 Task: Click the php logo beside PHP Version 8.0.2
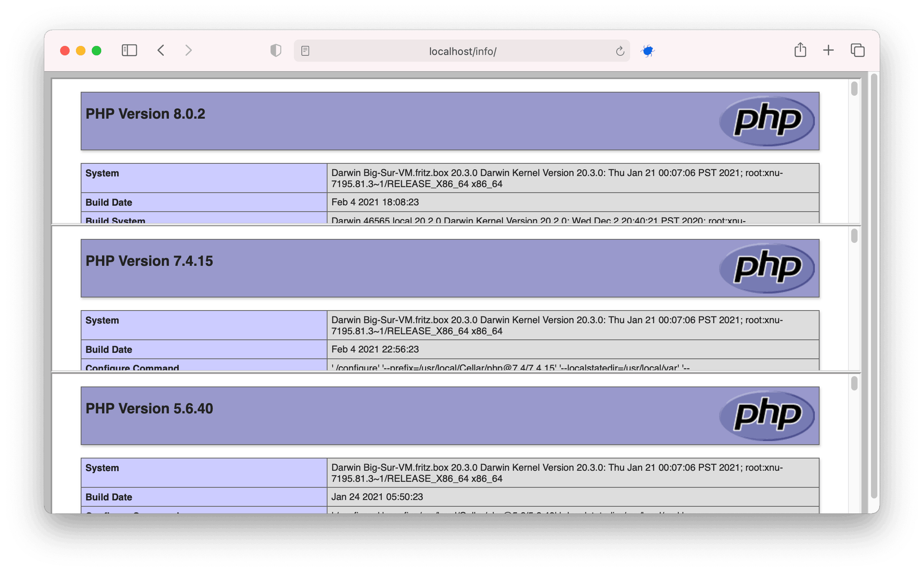pos(767,121)
